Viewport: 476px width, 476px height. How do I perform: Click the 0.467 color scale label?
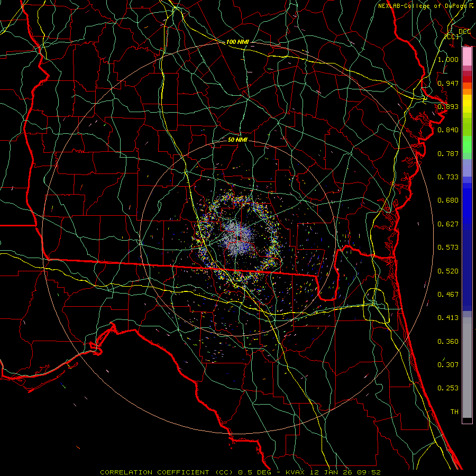pyautogui.click(x=448, y=294)
